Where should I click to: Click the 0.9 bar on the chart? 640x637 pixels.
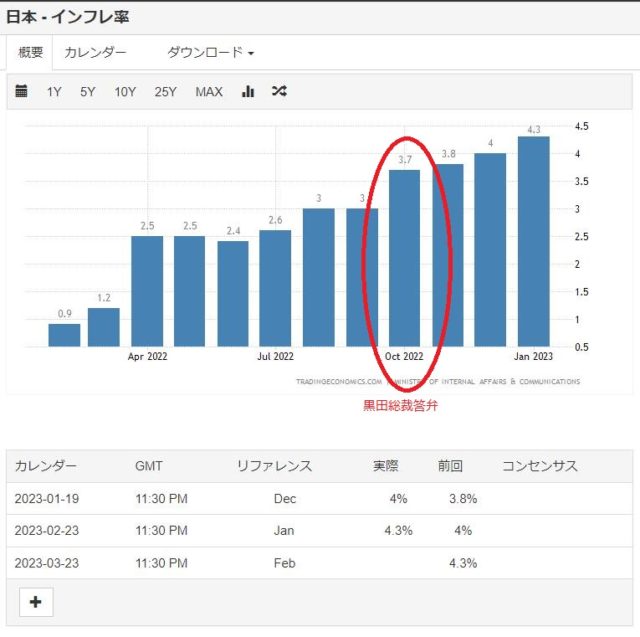coord(64,335)
